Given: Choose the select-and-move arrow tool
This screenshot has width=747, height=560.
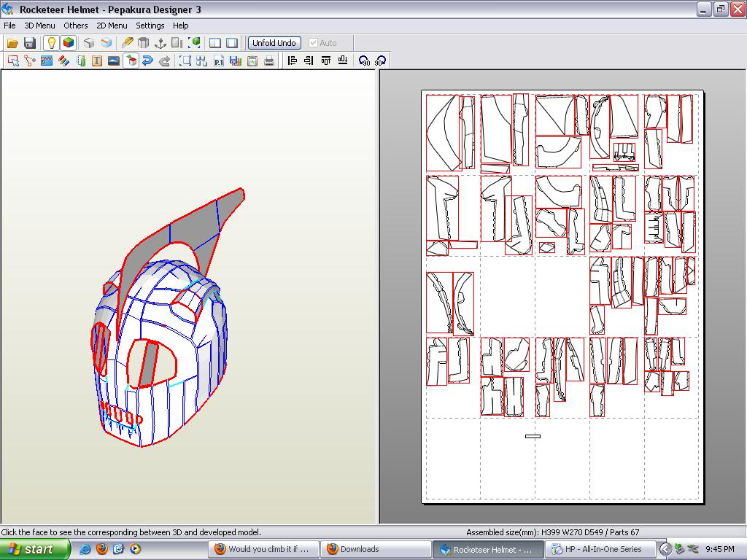Looking at the screenshot, I should (13, 61).
